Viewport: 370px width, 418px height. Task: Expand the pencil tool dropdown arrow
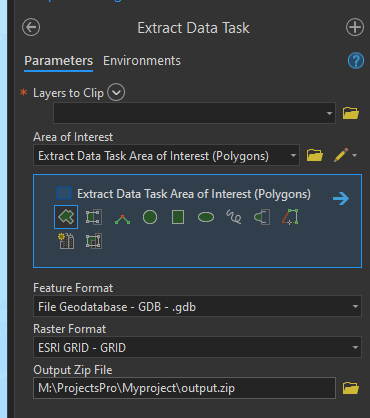(x=355, y=156)
